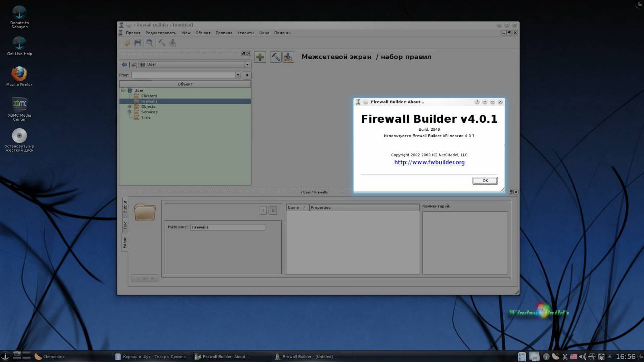Click the L view toggle button in editor
Image resolution: width=644 pixels, height=362 pixels.
click(x=273, y=210)
